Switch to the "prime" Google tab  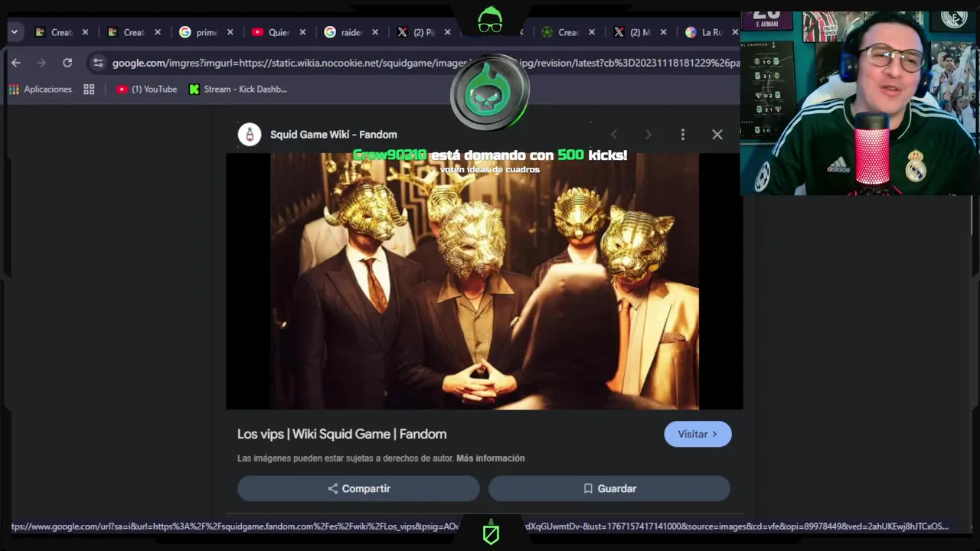(198, 32)
